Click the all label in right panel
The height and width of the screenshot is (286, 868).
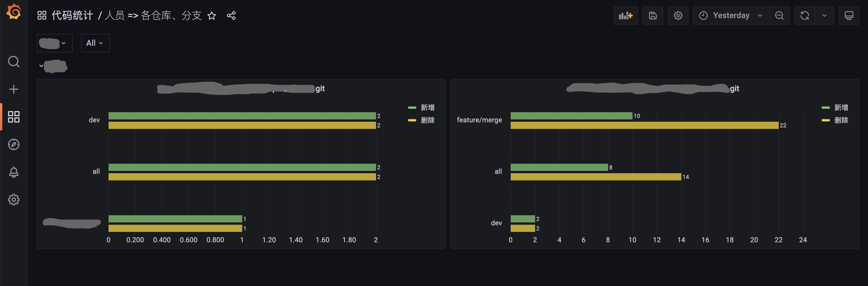(498, 171)
